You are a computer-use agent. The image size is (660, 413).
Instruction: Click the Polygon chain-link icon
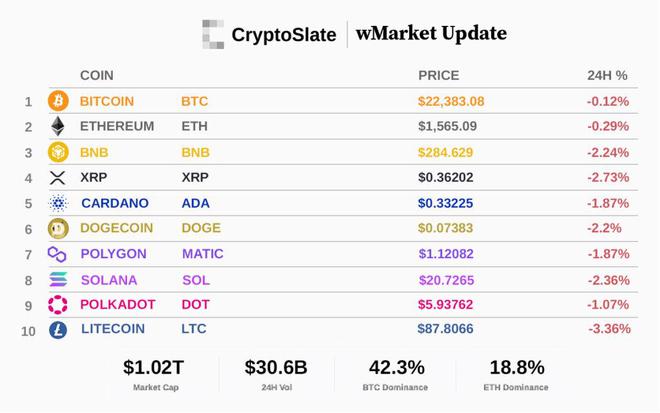(57, 254)
